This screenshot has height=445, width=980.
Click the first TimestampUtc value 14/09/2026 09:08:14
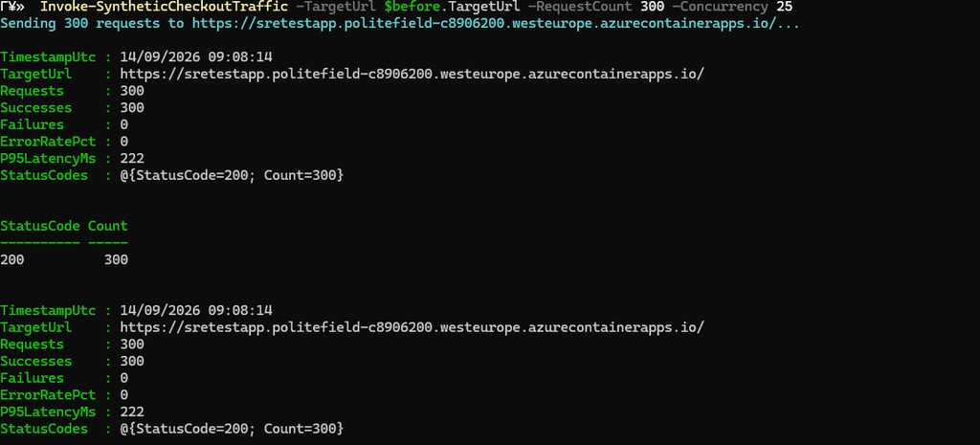pyautogui.click(x=196, y=56)
